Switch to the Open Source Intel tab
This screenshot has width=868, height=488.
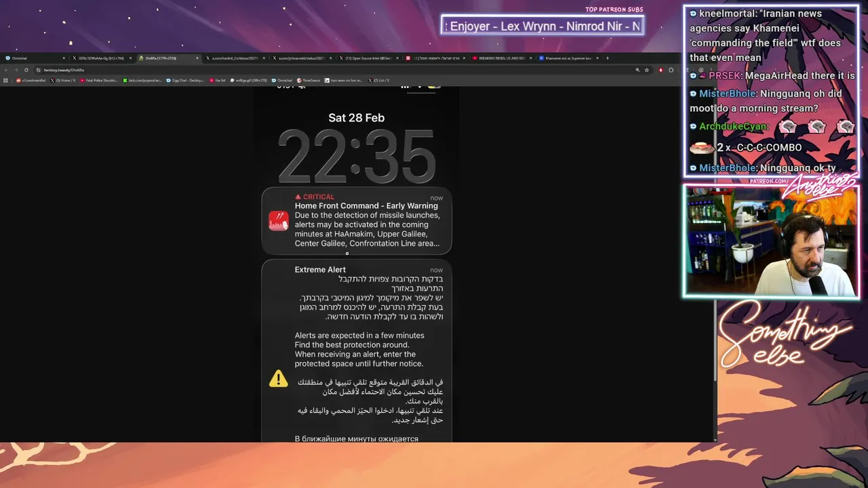point(370,58)
